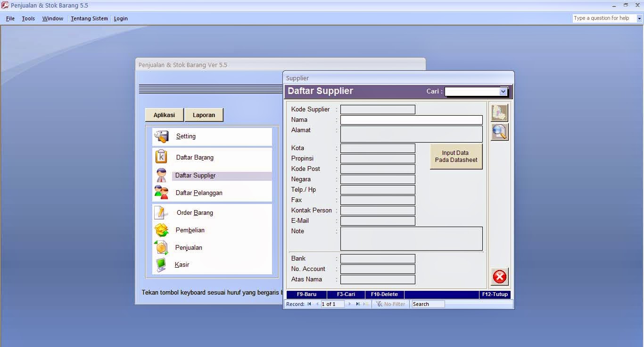Click the map document icon in Supplier form
Viewport: 644px width, 347px height.
[x=500, y=113]
